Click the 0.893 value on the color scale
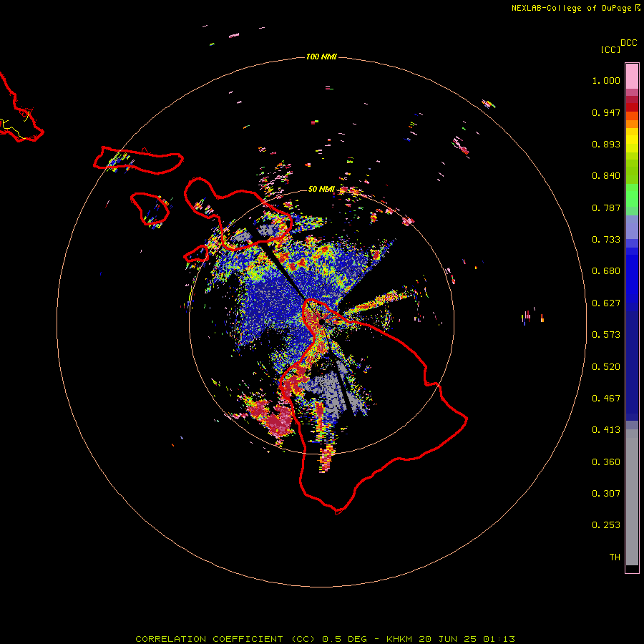Viewport: 644px width, 644px height. click(x=606, y=144)
